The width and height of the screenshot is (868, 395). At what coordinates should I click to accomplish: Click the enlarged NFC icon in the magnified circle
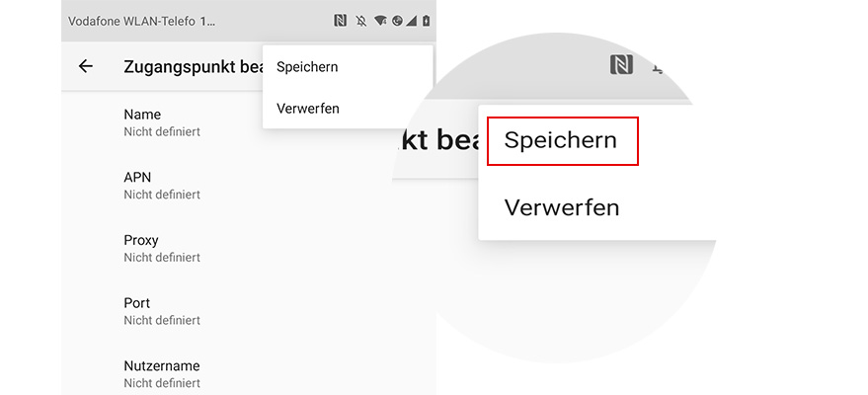coord(621,65)
